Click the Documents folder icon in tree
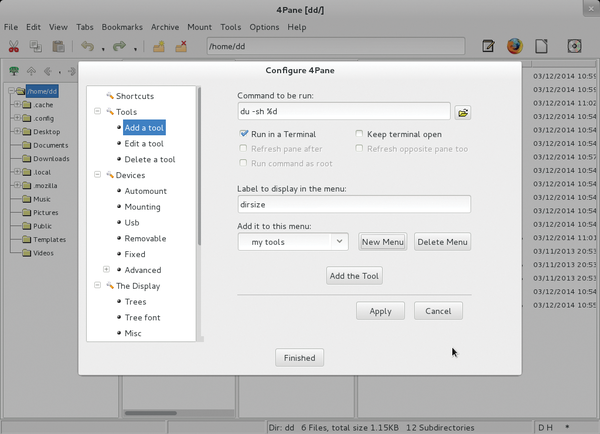600x434 pixels. (x=26, y=145)
